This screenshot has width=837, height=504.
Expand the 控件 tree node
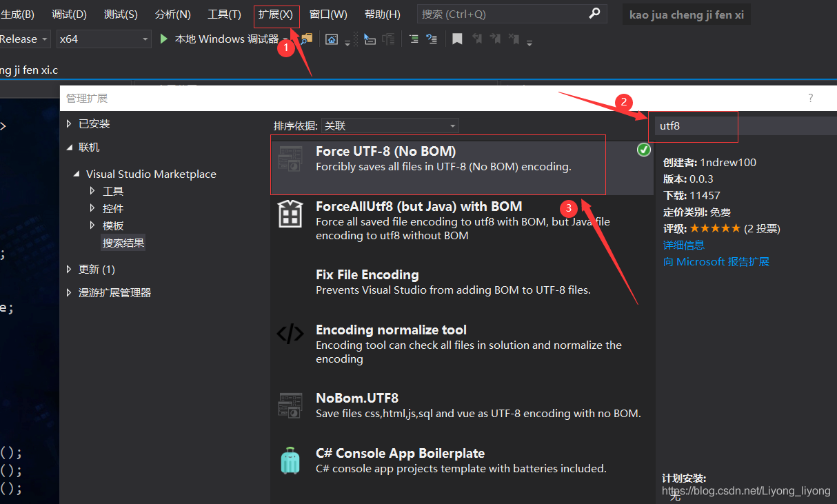pos(93,208)
